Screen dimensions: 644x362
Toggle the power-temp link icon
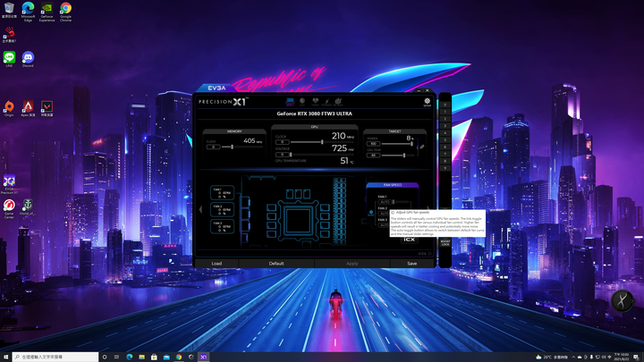tap(421, 147)
